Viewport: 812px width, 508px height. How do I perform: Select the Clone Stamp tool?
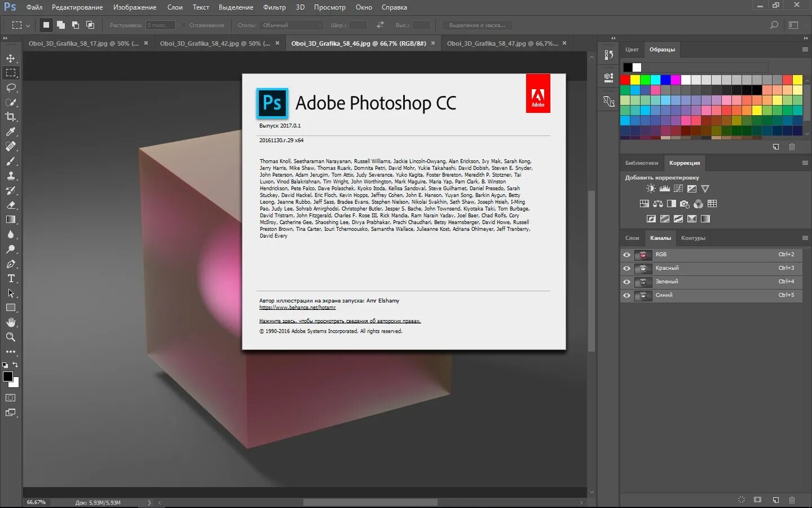click(x=11, y=176)
